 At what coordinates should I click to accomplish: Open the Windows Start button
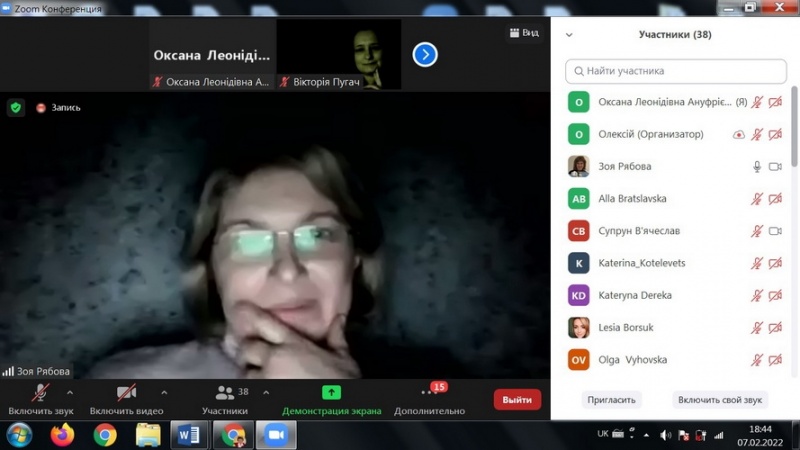point(19,435)
